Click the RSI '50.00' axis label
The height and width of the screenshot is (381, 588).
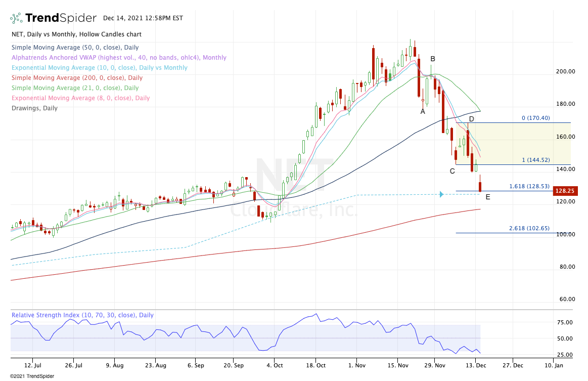pyautogui.click(x=565, y=338)
